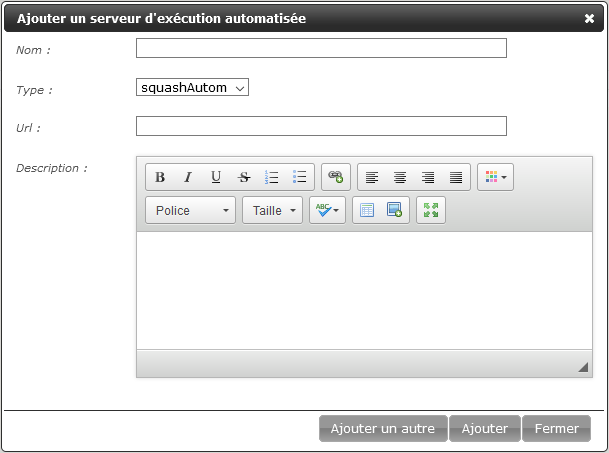Toggle strikethrough formatting

[243, 177]
